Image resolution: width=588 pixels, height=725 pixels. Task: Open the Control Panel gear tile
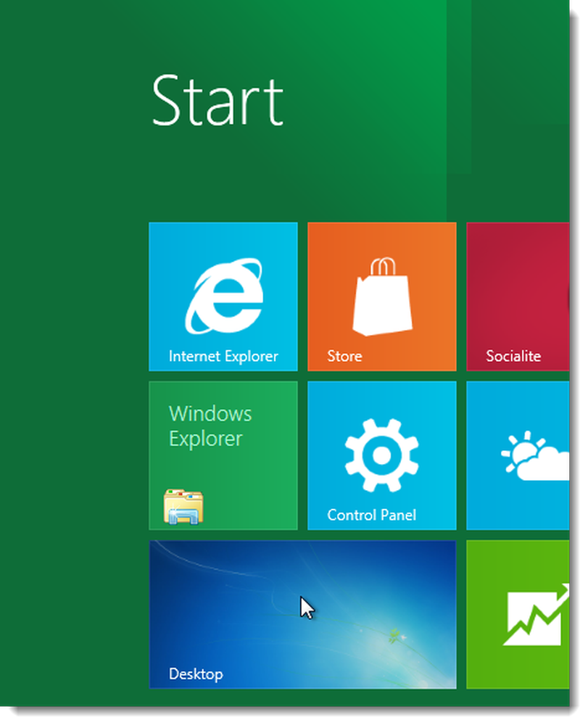pyautogui.click(x=381, y=455)
